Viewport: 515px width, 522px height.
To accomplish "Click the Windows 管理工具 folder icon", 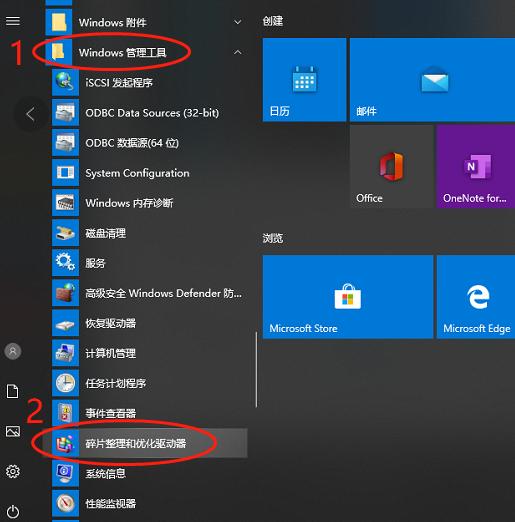I will coord(59,52).
